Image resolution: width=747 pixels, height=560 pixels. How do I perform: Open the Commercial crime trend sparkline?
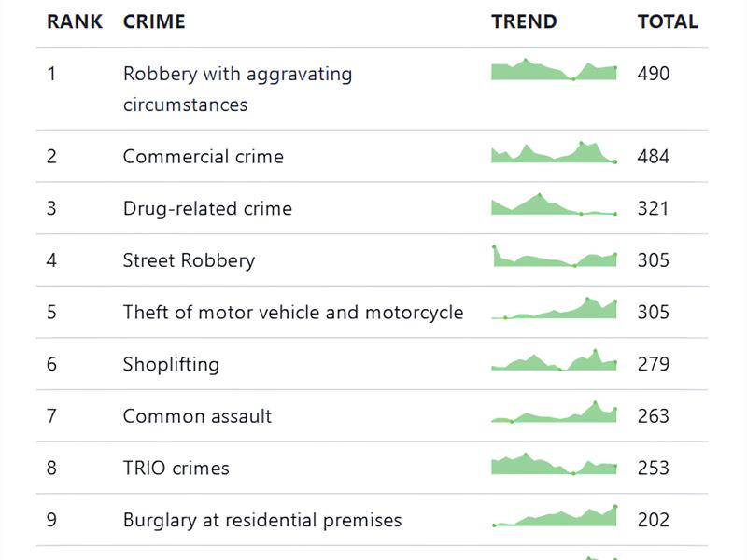(x=554, y=152)
